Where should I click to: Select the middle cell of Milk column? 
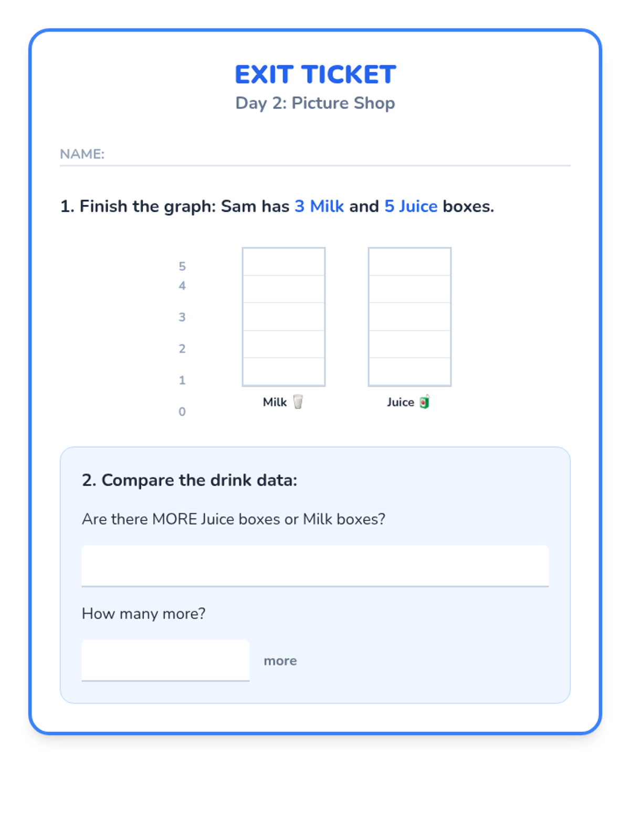[x=283, y=317]
